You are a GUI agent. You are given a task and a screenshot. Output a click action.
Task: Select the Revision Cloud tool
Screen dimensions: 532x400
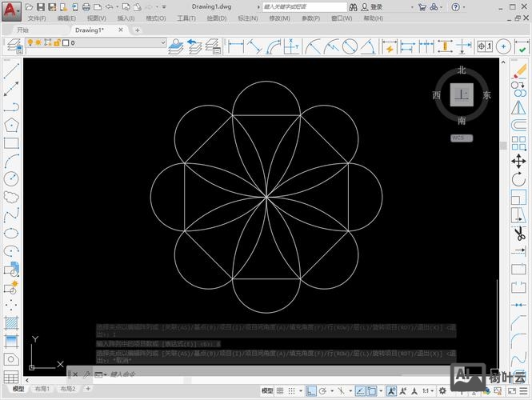coord(11,197)
